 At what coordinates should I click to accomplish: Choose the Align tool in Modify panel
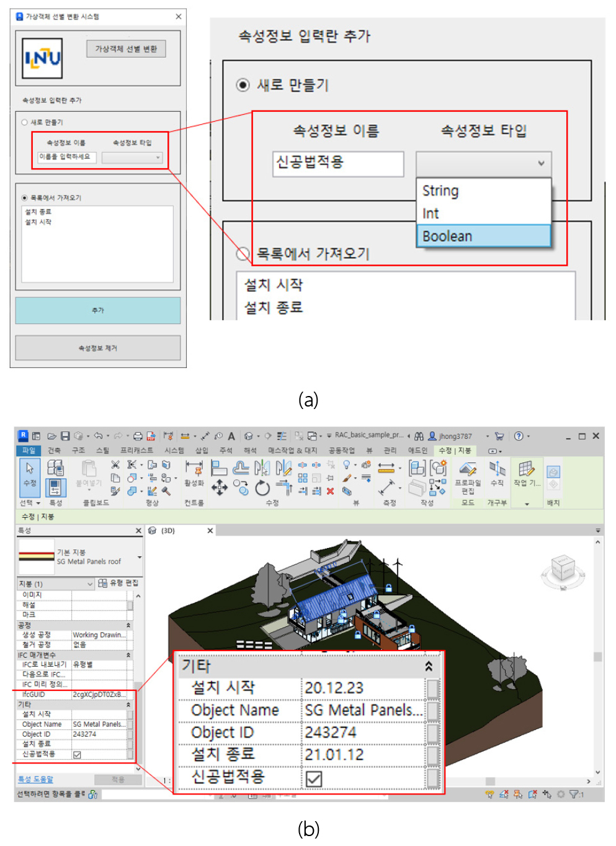pos(218,468)
